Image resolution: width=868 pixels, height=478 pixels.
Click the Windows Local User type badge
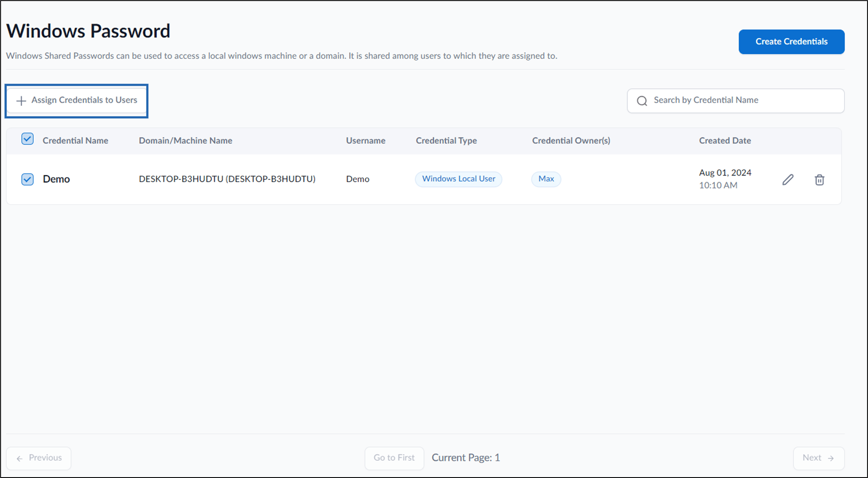click(x=459, y=179)
